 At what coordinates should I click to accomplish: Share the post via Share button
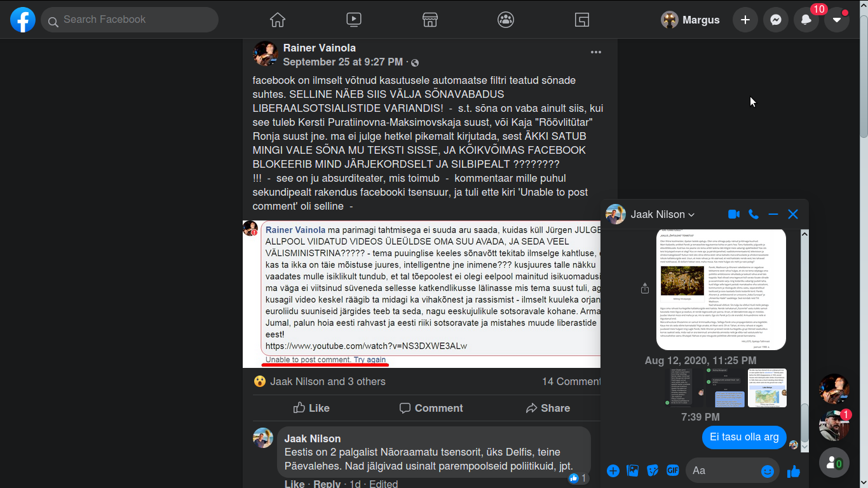pyautogui.click(x=548, y=408)
